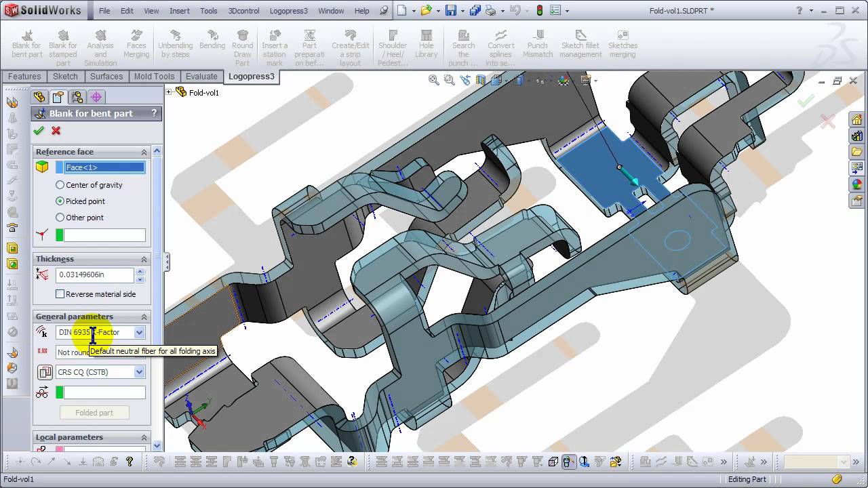Open Sketch fillet management
This screenshot has height=488, width=868.
(580, 45)
